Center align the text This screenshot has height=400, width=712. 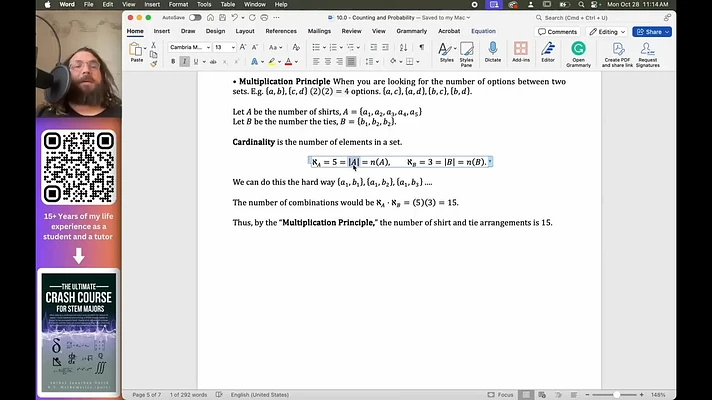coord(328,62)
